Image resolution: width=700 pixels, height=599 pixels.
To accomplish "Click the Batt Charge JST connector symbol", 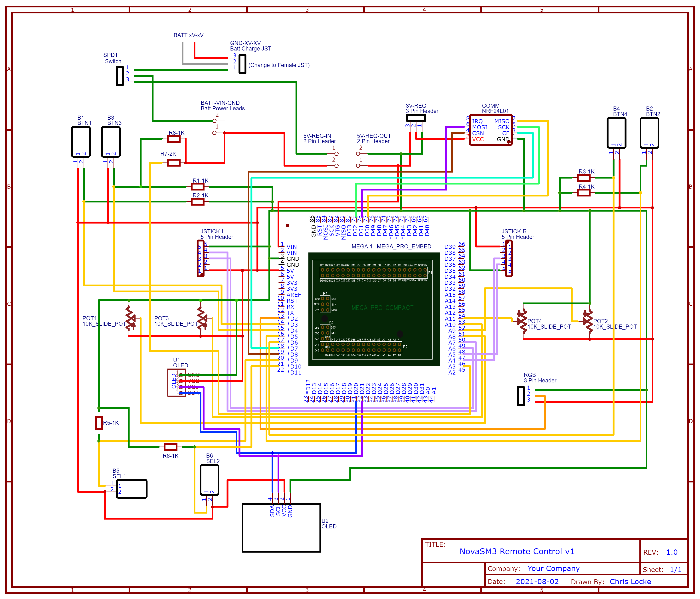I will pos(243,64).
